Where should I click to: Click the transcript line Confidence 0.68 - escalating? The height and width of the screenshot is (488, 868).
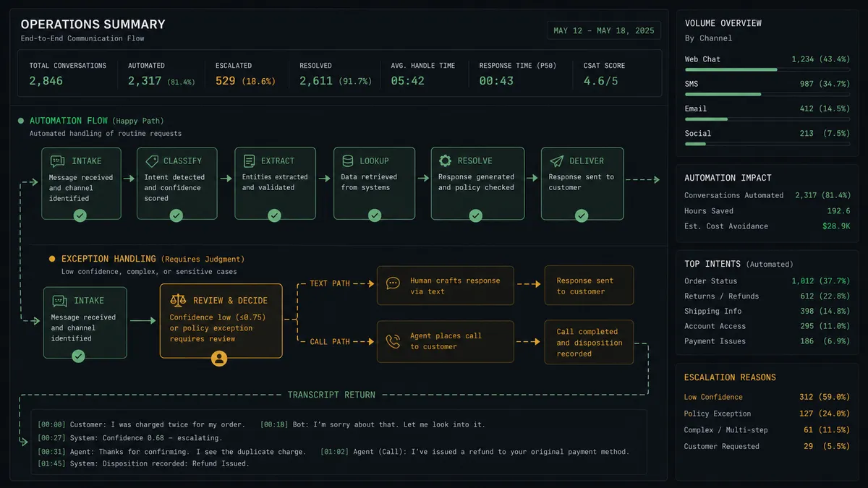(130, 438)
